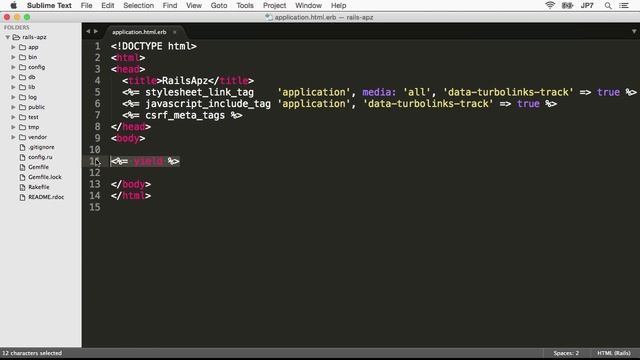640x360 pixels.
Task: Click the csrf_meta_tags code text
Action: (x=185, y=115)
